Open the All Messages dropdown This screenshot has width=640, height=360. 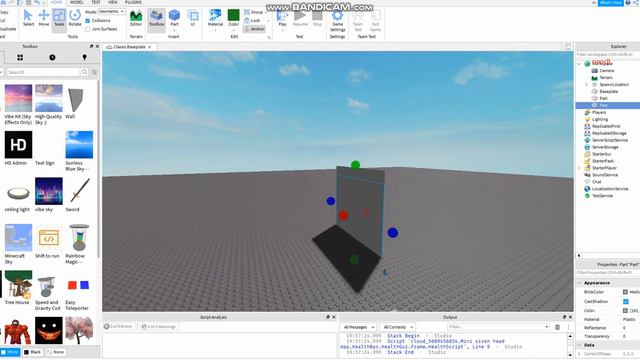359,327
